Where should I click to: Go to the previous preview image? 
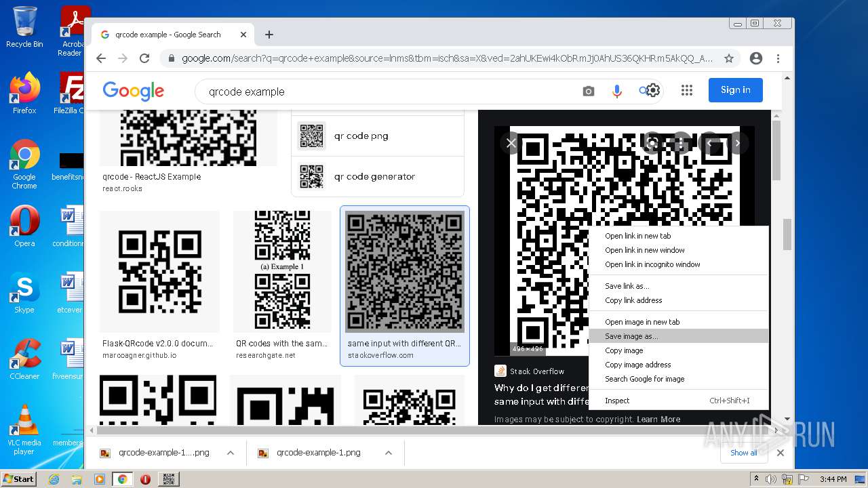click(x=709, y=143)
